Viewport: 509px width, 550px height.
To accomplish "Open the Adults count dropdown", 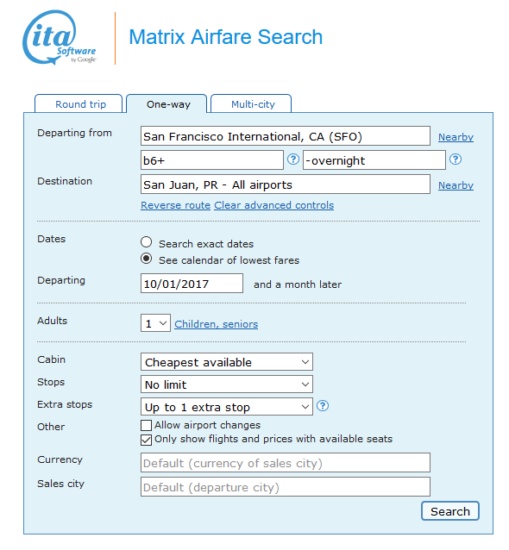I will pyautogui.click(x=155, y=323).
